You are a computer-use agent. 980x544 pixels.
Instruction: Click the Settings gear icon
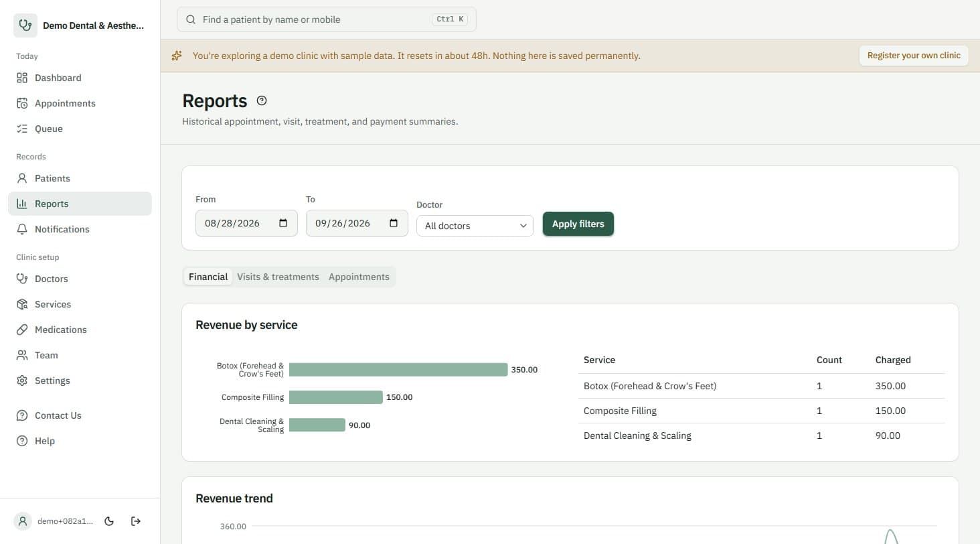(x=22, y=381)
